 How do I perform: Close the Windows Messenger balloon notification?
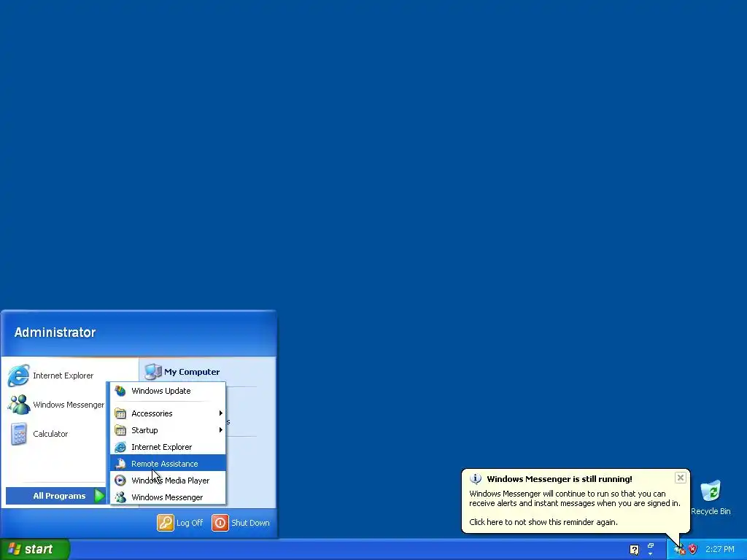tap(681, 478)
